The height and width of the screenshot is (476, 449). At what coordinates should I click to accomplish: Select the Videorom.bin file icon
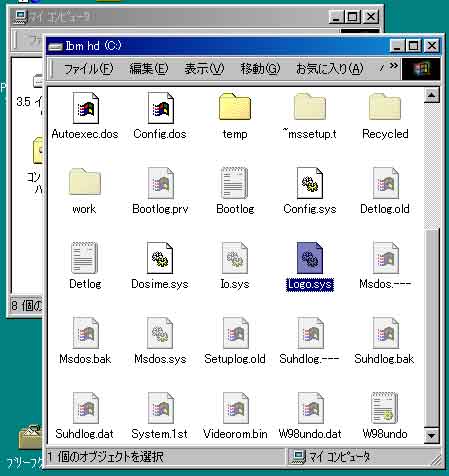[x=236, y=408]
